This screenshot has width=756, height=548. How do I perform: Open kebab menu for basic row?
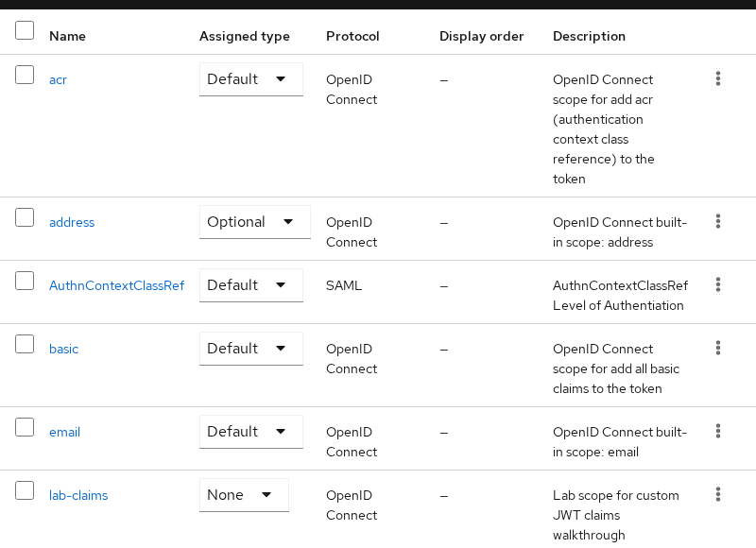point(718,348)
